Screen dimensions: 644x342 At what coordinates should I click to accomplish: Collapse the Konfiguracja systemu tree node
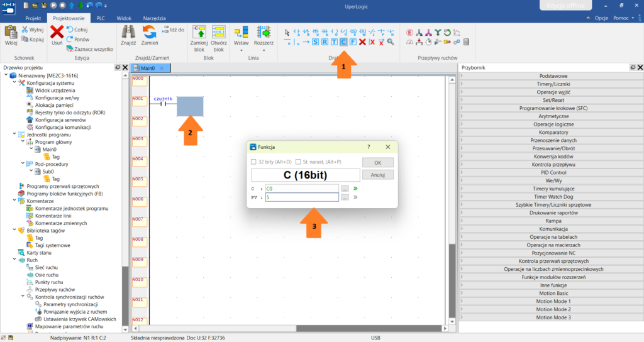14,82
